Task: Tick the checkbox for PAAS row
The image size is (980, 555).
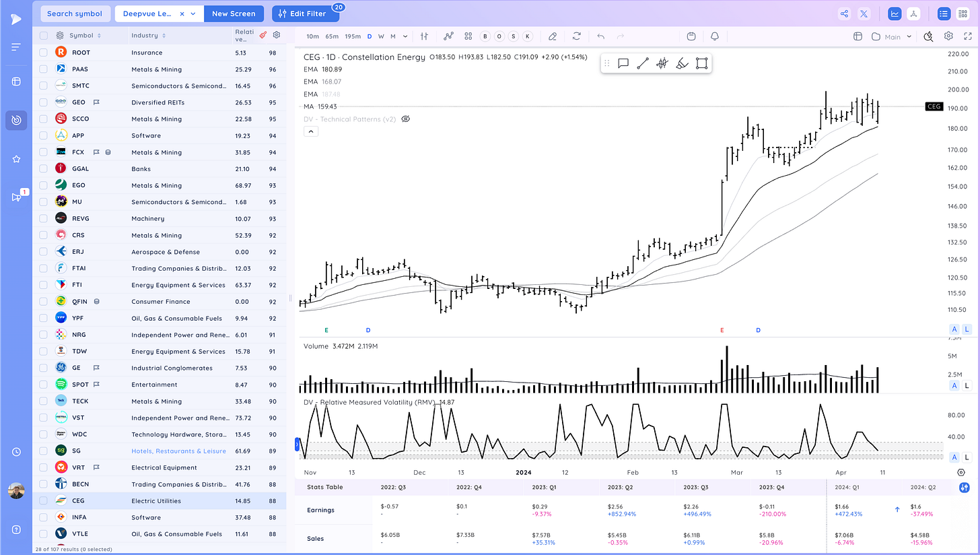Action: pos(44,69)
